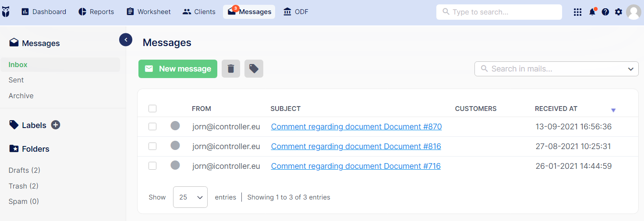Click status dot for Document #716 message
644x221 pixels.
[x=175, y=165]
